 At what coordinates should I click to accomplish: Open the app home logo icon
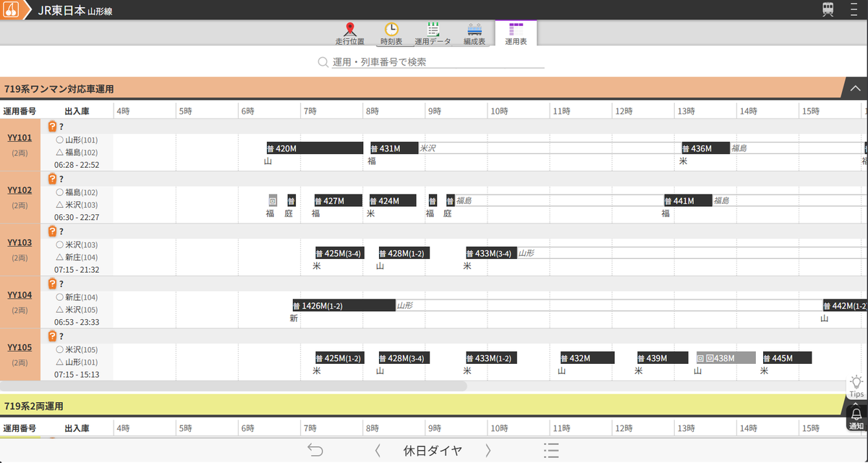pos(11,10)
